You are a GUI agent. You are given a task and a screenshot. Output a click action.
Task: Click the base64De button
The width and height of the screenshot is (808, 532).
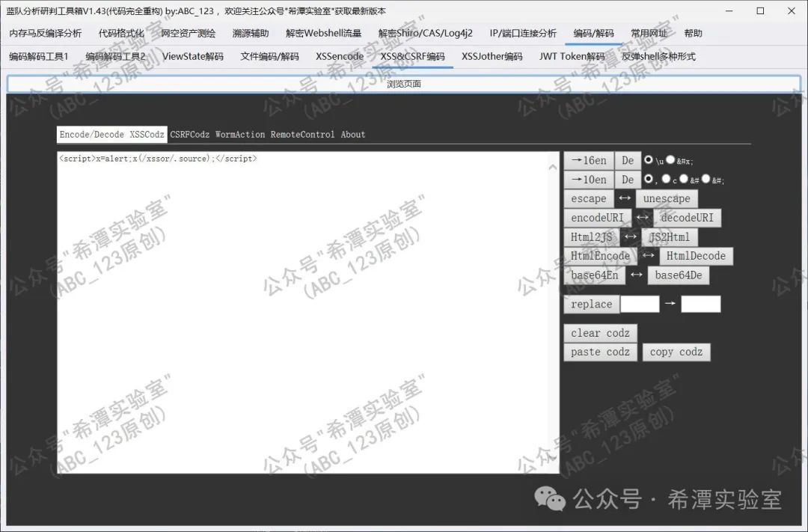(679, 275)
